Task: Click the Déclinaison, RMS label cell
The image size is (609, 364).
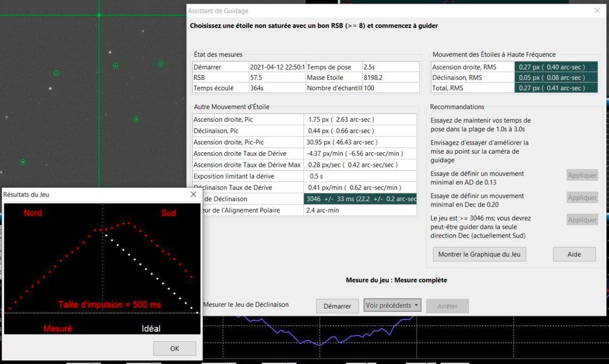Action: 472,77
